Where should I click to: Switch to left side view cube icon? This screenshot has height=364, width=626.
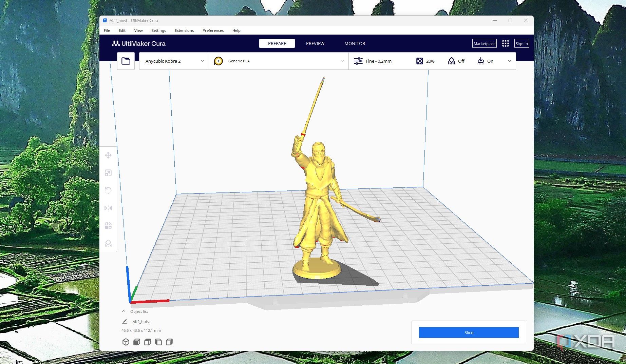(x=158, y=342)
